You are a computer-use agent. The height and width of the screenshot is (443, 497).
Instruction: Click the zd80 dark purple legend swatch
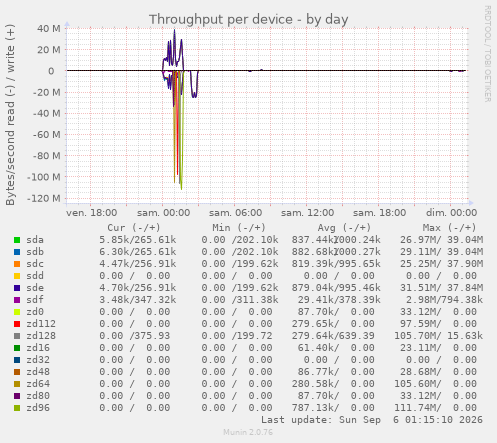click(17, 396)
